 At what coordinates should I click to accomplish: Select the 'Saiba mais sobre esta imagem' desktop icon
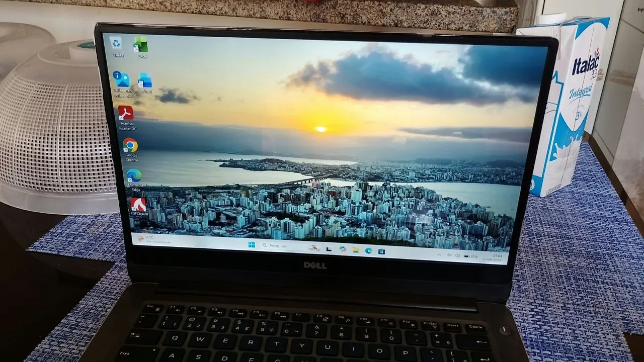coord(121,83)
